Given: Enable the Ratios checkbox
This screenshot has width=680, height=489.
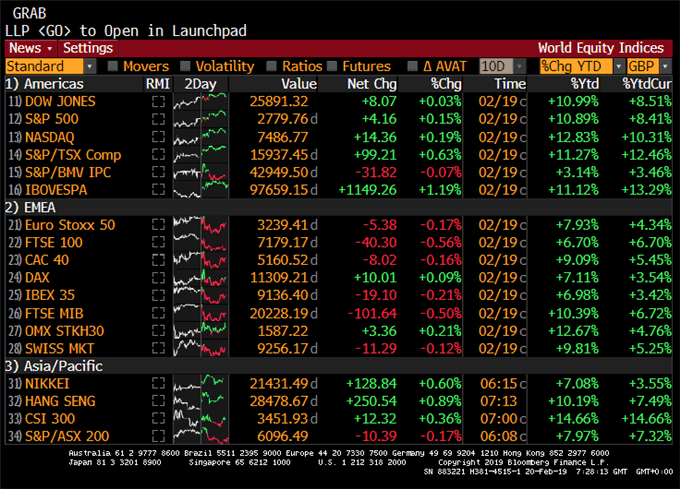Looking at the screenshot, I should click(271, 66).
